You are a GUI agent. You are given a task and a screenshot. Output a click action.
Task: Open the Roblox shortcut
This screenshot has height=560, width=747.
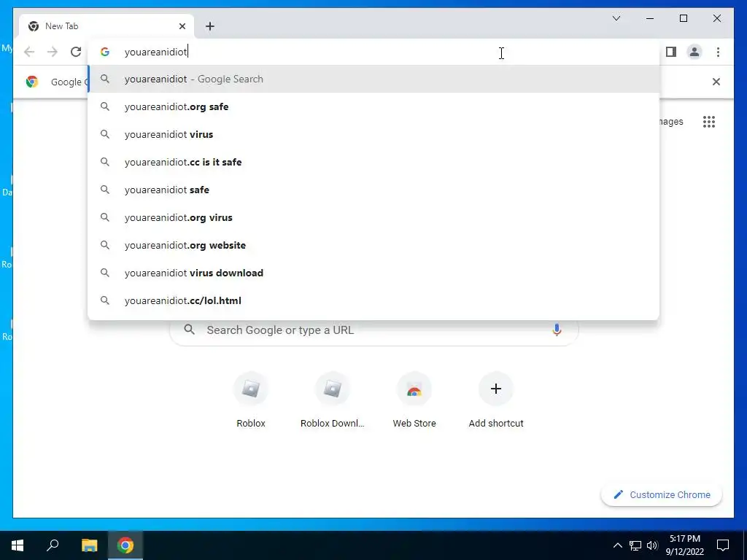(251, 400)
